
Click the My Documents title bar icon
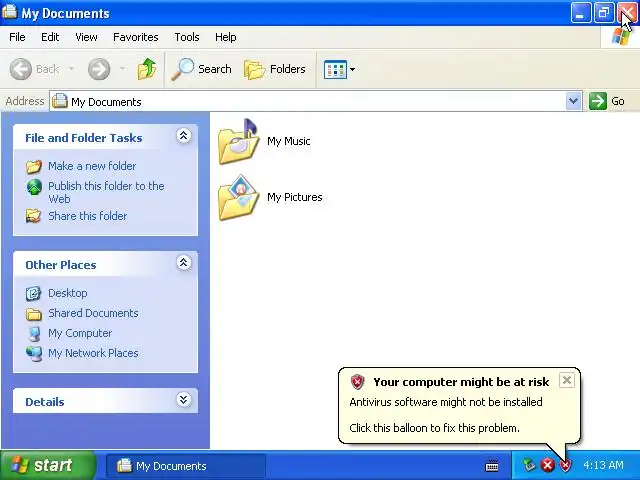[x=9, y=12]
